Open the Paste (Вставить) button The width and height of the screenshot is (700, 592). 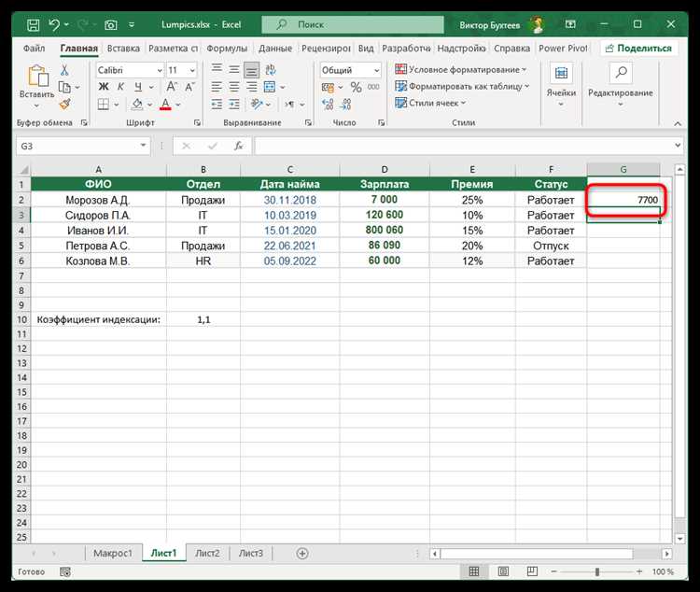click(37, 86)
